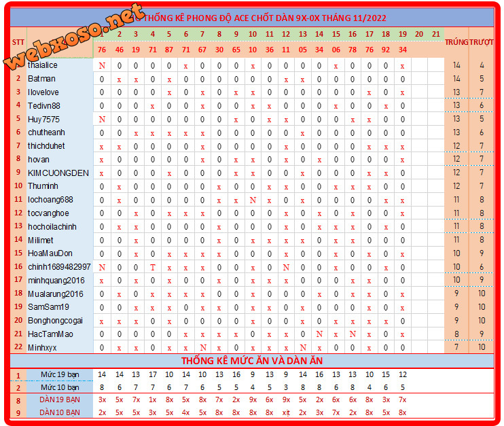
Task: Click the lochoang688 name
Action: coord(50,200)
